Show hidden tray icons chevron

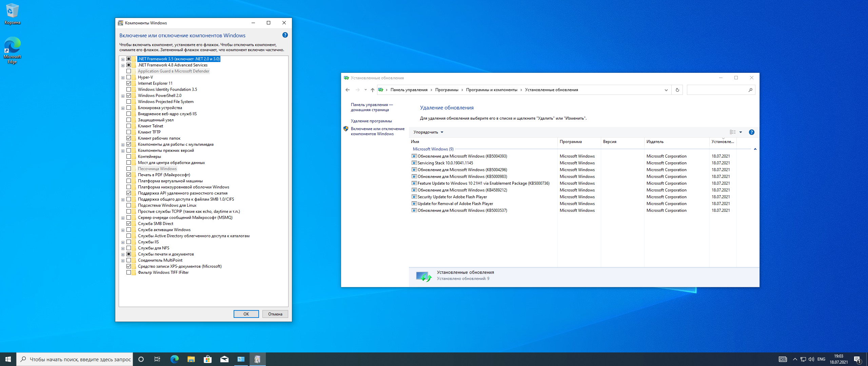coord(795,359)
